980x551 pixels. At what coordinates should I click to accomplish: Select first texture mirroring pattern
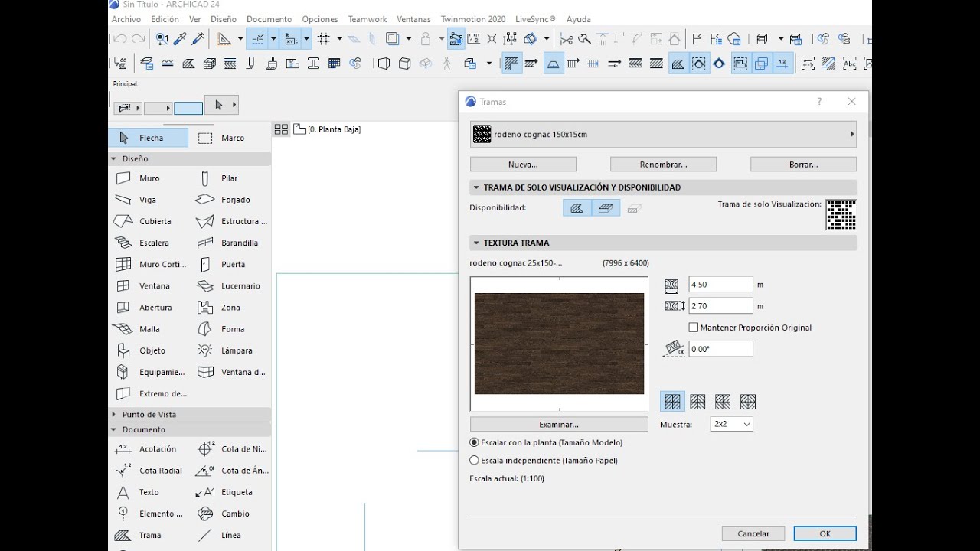673,402
